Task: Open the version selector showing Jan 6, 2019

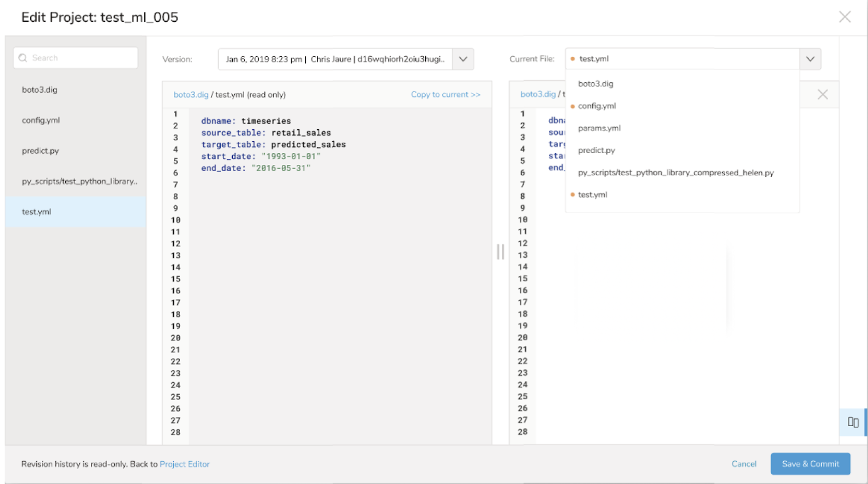Action: [x=335, y=59]
